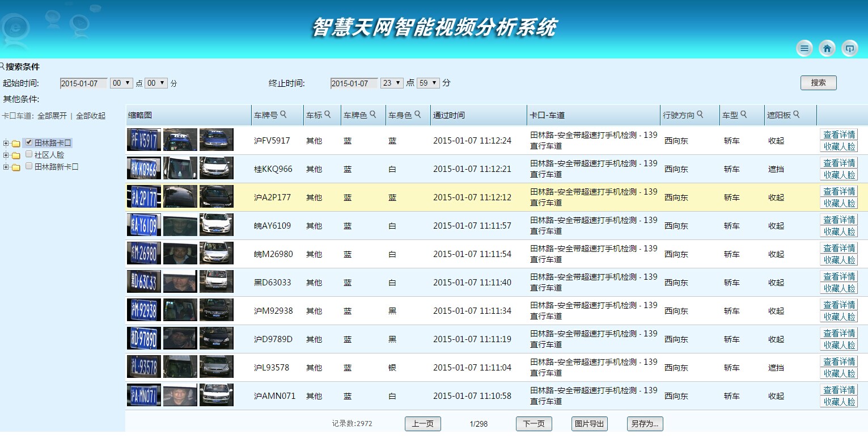Check the 社区人脸 checkbox
868x442 pixels.
point(29,154)
